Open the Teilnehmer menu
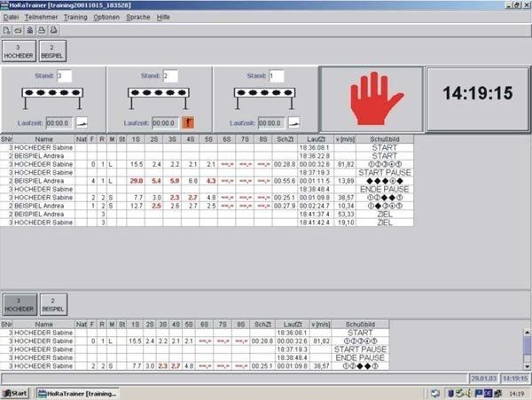 (40, 17)
